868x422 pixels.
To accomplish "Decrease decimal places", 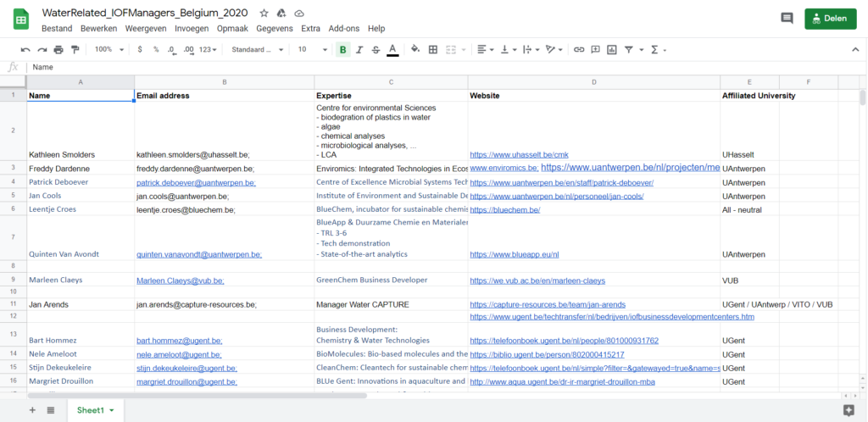I will (171, 50).
